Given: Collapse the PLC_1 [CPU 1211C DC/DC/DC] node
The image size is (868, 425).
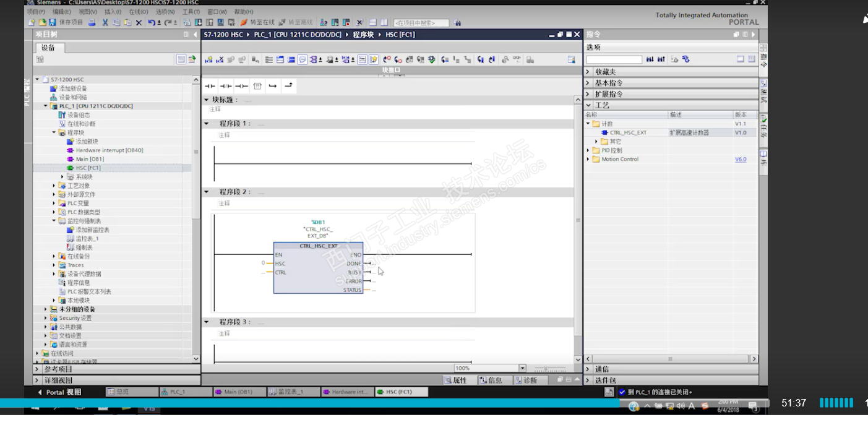Looking at the screenshot, I should [x=46, y=106].
